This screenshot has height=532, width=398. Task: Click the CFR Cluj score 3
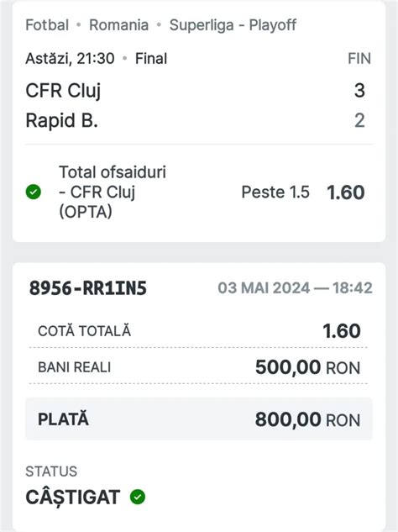(x=359, y=91)
